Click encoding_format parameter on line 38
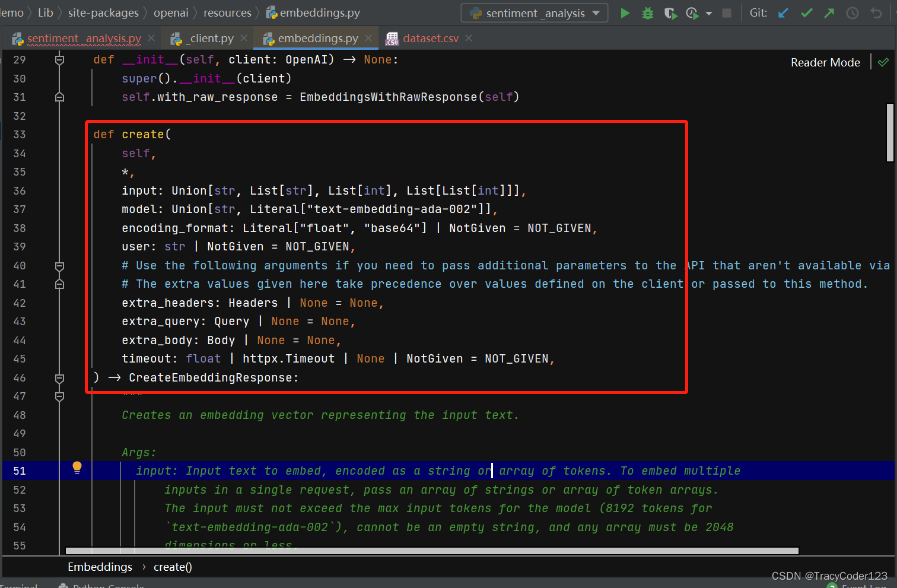 point(175,228)
